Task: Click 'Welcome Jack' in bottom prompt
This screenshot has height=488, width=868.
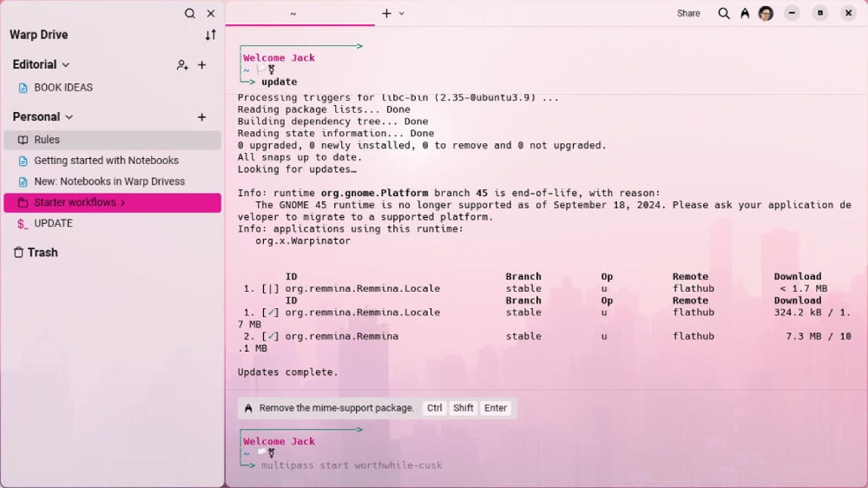Action: pyautogui.click(x=279, y=441)
